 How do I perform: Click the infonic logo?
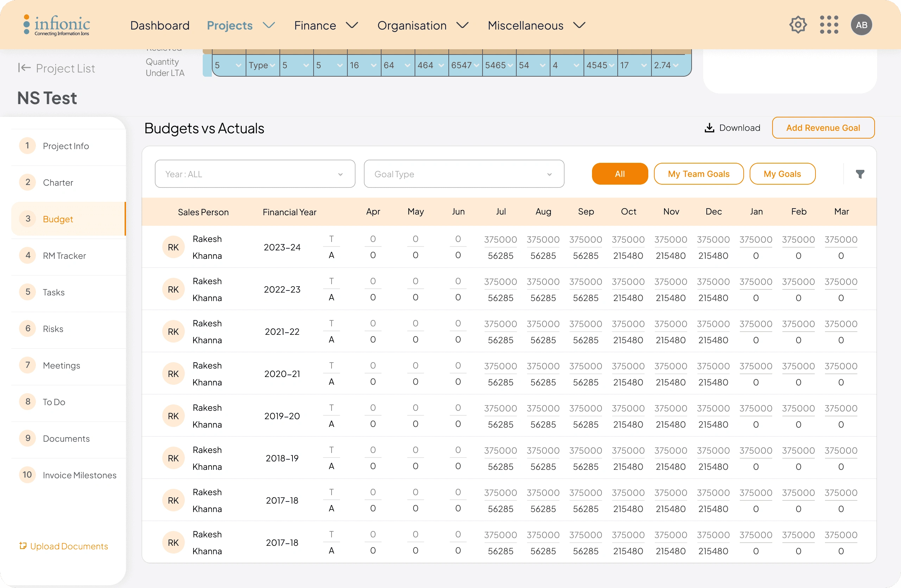click(57, 25)
